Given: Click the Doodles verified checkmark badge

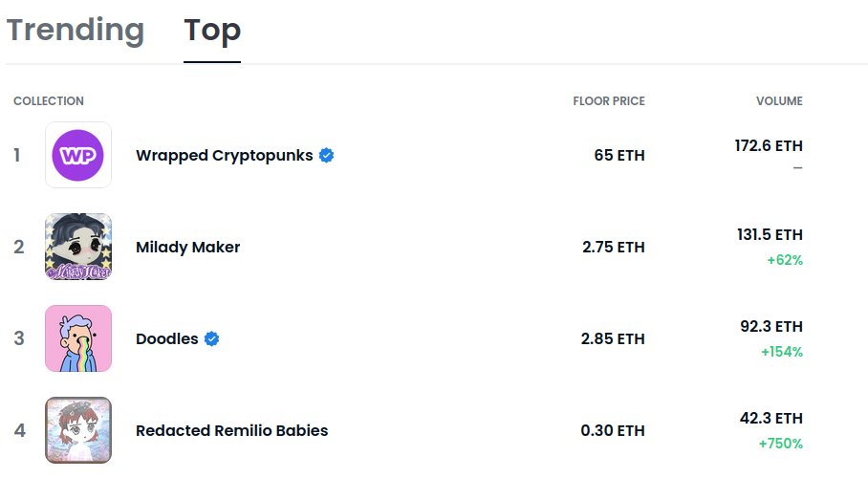Looking at the screenshot, I should point(211,338).
